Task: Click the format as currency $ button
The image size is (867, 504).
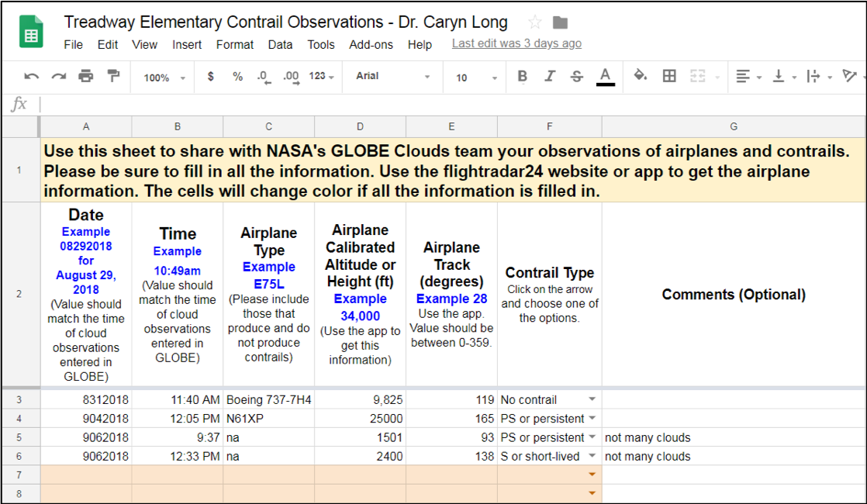Action: click(x=211, y=76)
